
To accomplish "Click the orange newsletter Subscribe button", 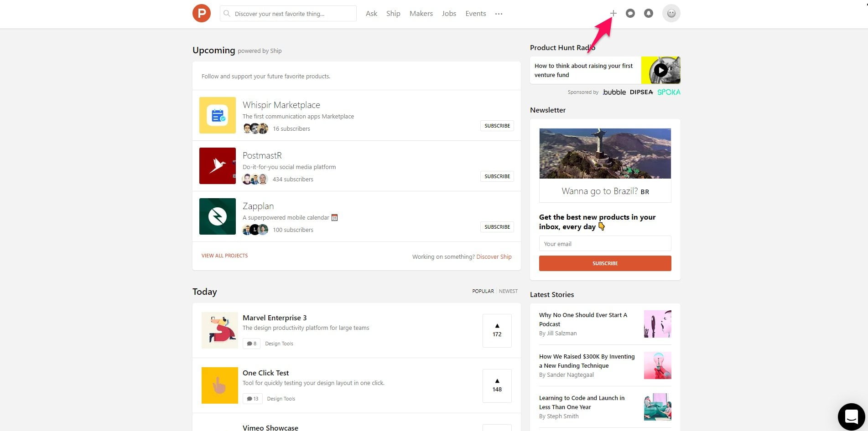I will [x=605, y=263].
